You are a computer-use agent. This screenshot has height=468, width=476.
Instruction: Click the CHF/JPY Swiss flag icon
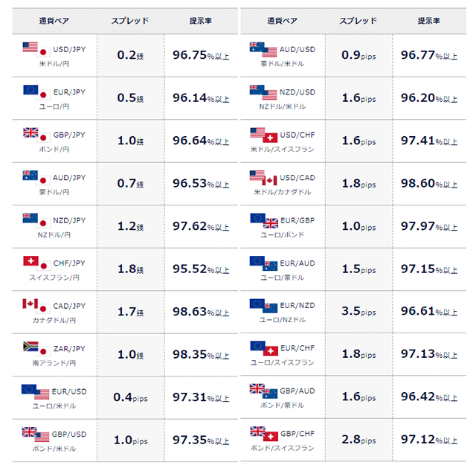(x=31, y=261)
